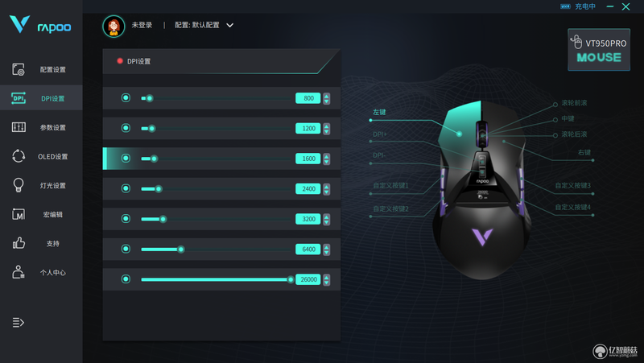This screenshot has width=644, height=363.
Task: Minimize the Rapoo window
Action: pos(610,6)
